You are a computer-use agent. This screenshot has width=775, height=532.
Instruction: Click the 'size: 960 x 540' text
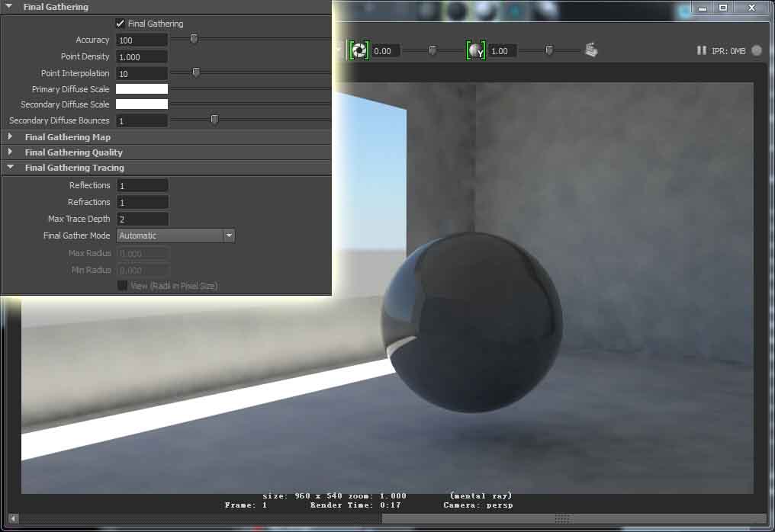click(x=303, y=495)
